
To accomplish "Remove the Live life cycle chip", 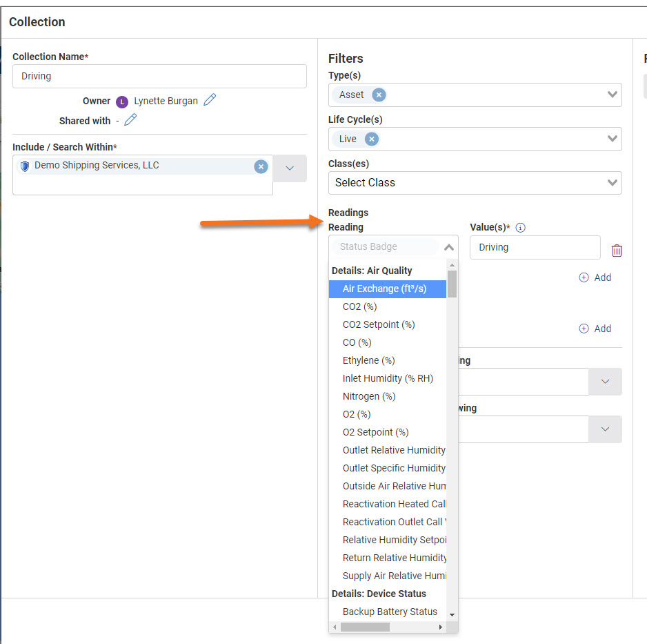I will 371,139.
